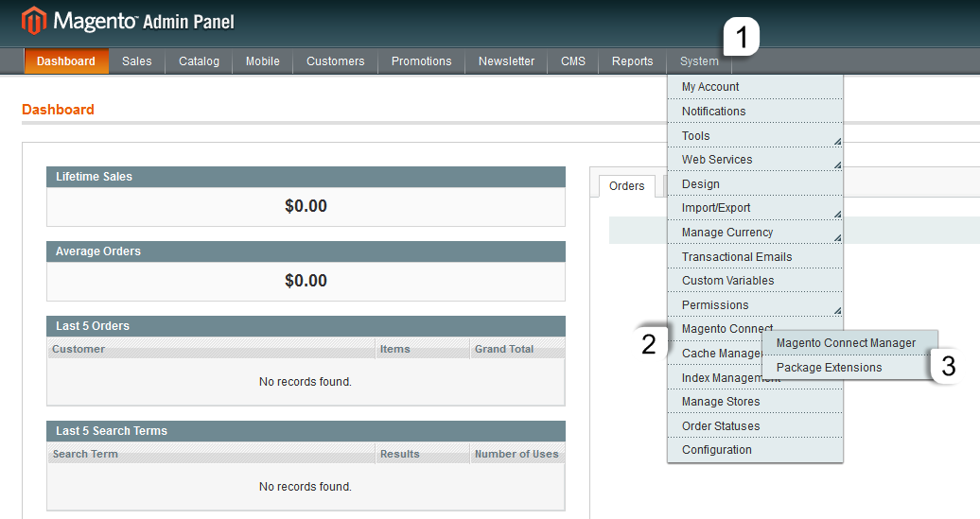Open the CMS menu

coord(573,61)
